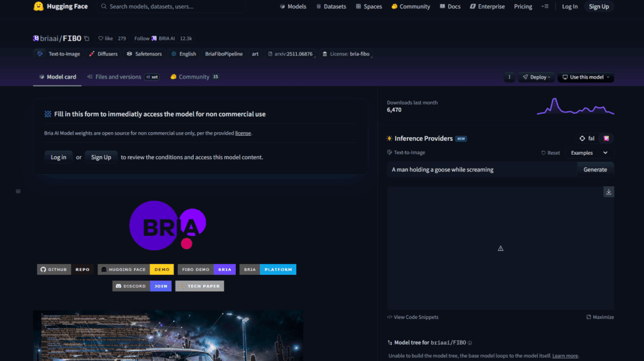Viewport: 644px width, 361px height.
Task: Open the Examples dropdown
Action: click(x=589, y=153)
